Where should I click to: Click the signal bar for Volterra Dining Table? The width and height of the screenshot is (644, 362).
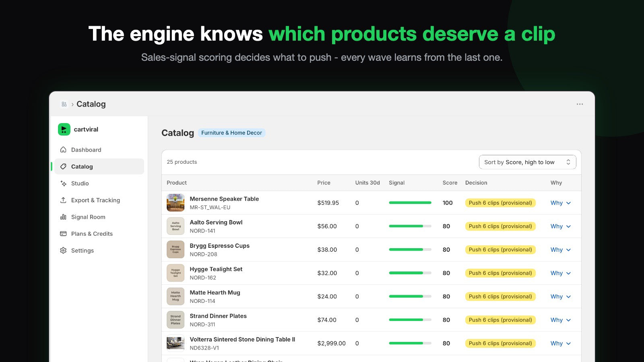[x=410, y=343]
